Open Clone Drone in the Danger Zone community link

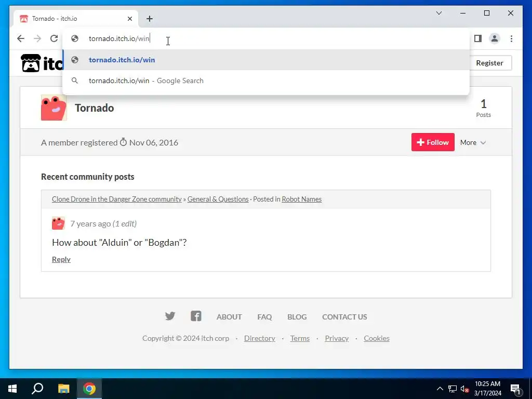click(117, 199)
